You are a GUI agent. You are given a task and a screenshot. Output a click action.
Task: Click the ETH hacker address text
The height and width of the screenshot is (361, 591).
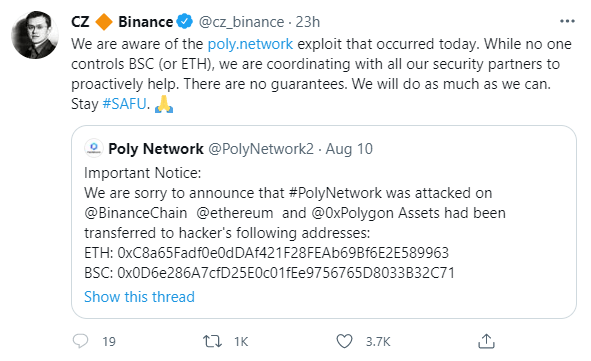[x=283, y=253]
